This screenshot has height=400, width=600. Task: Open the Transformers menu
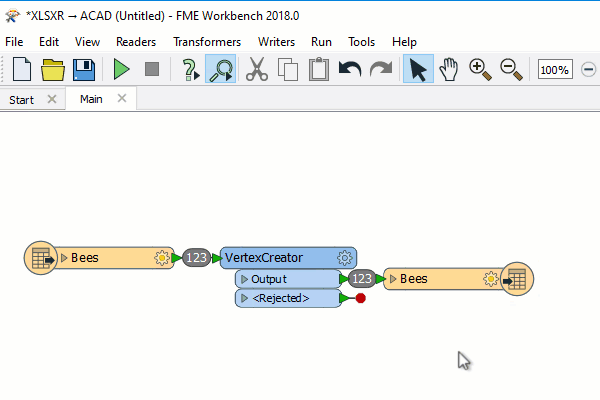coord(207,42)
